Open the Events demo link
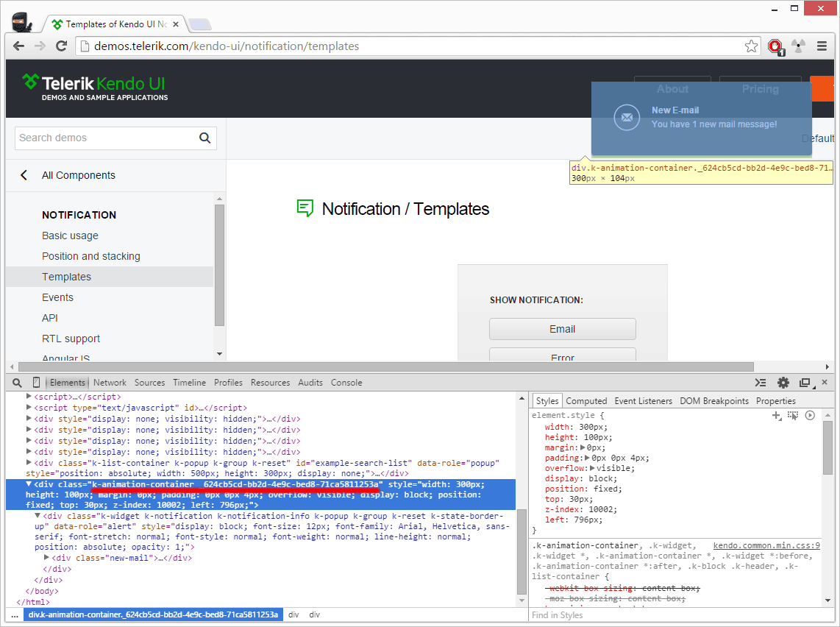Viewport: 840px width, 627px height. [57, 297]
